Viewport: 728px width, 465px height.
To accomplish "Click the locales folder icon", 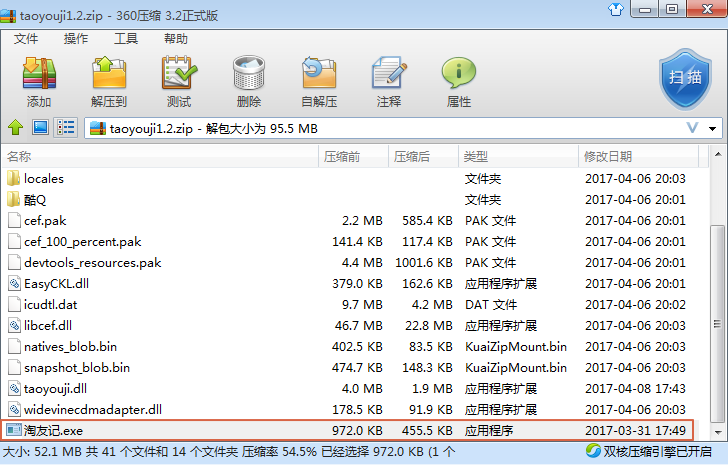I will [14, 178].
